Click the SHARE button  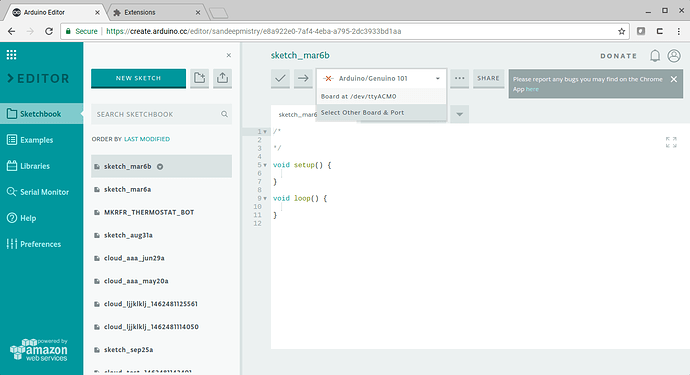point(488,78)
